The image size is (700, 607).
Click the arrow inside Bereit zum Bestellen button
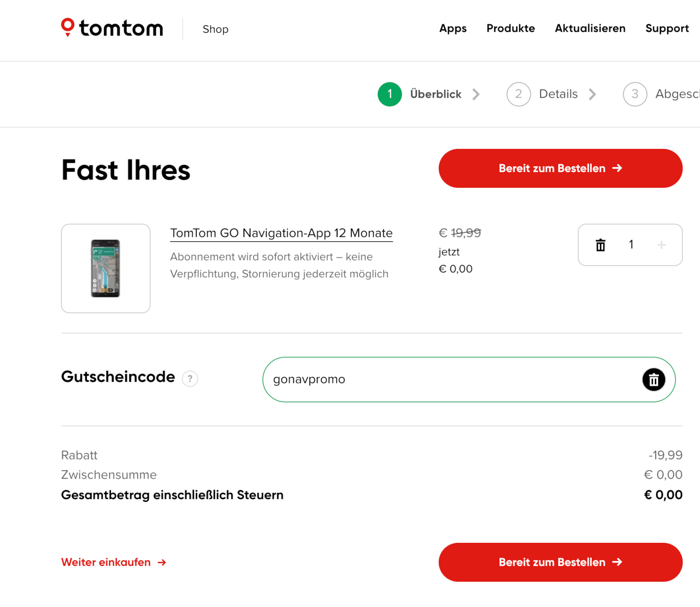coord(617,168)
